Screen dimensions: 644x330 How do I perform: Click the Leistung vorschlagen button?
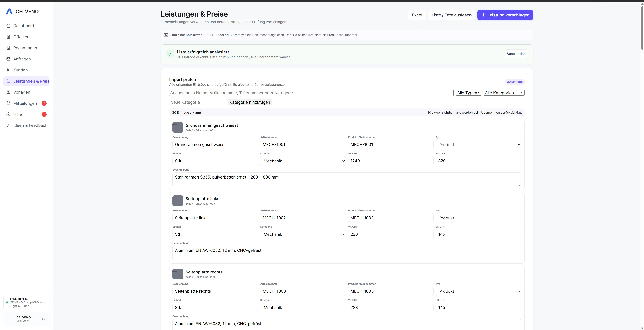[x=505, y=15]
